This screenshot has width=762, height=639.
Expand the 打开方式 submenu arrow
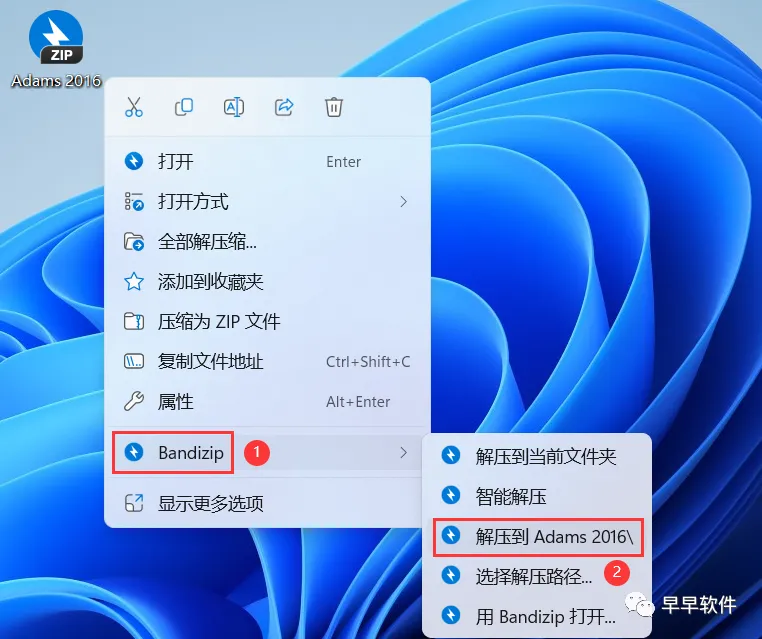[403, 202]
